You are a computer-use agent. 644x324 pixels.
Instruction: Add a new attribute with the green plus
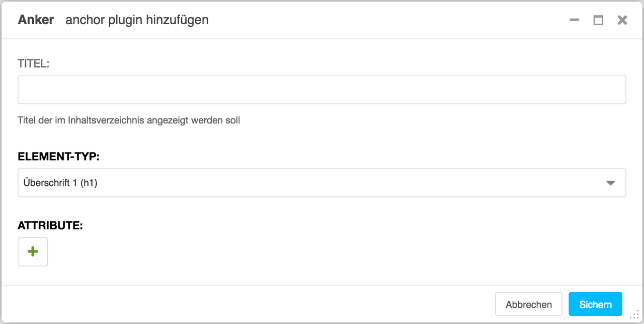click(x=33, y=252)
